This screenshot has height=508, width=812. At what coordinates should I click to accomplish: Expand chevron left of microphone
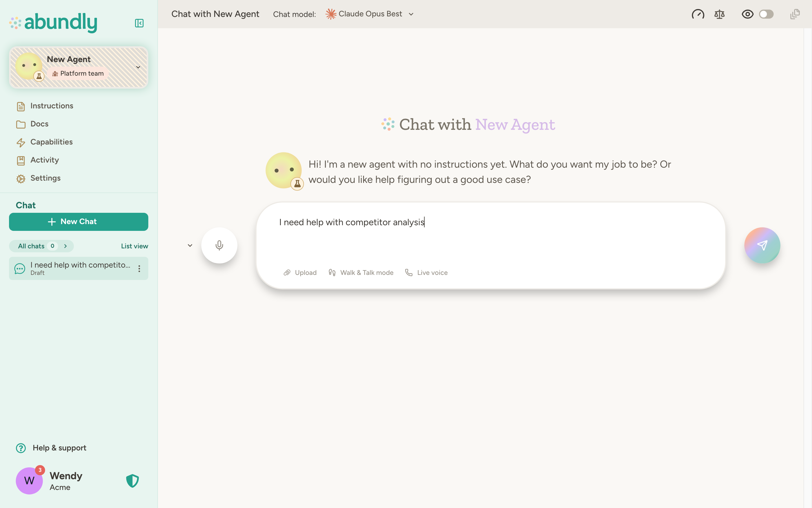(190, 246)
